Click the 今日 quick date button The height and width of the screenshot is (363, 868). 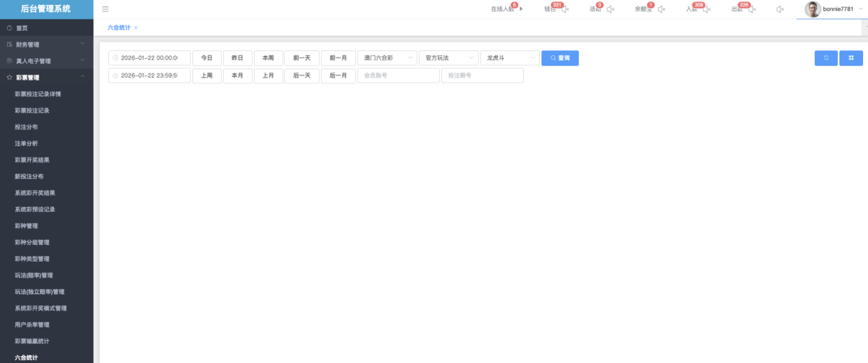coord(206,58)
